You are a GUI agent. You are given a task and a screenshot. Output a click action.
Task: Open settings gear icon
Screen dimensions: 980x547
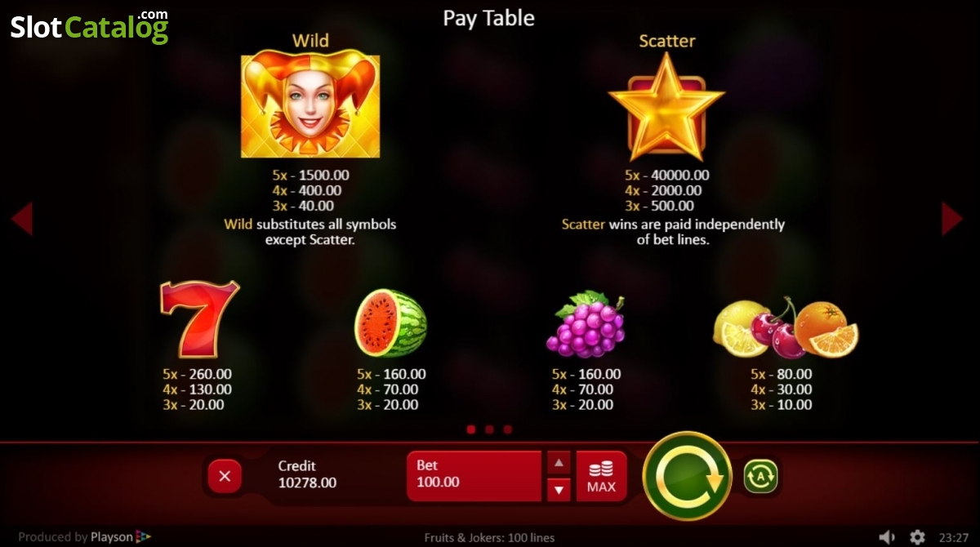pyautogui.click(x=917, y=536)
